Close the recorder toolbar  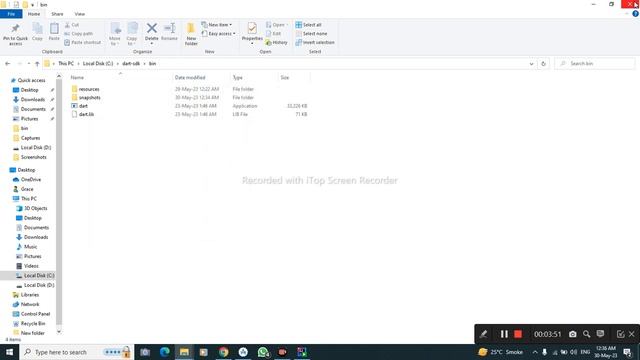(x=632, y=334)
